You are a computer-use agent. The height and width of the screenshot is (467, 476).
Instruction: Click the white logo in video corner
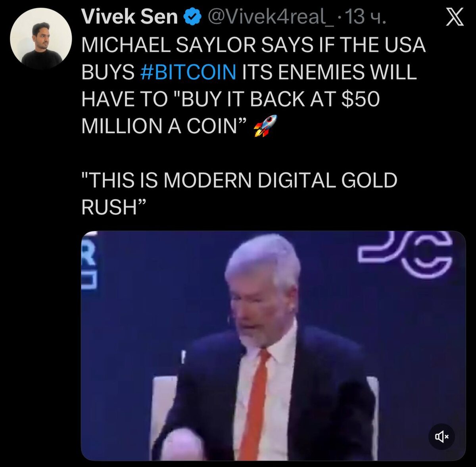pos(405,254)
